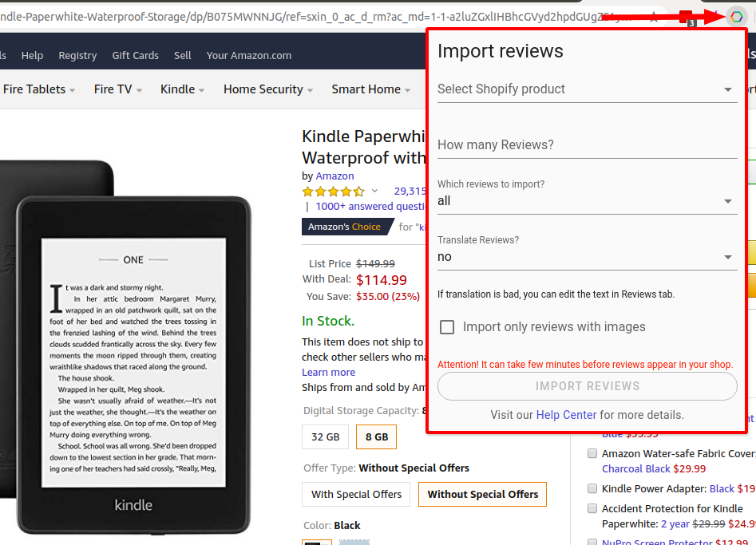Expand the Fire Tablets menu
This screenshot has width=756, height=545.
38,89
